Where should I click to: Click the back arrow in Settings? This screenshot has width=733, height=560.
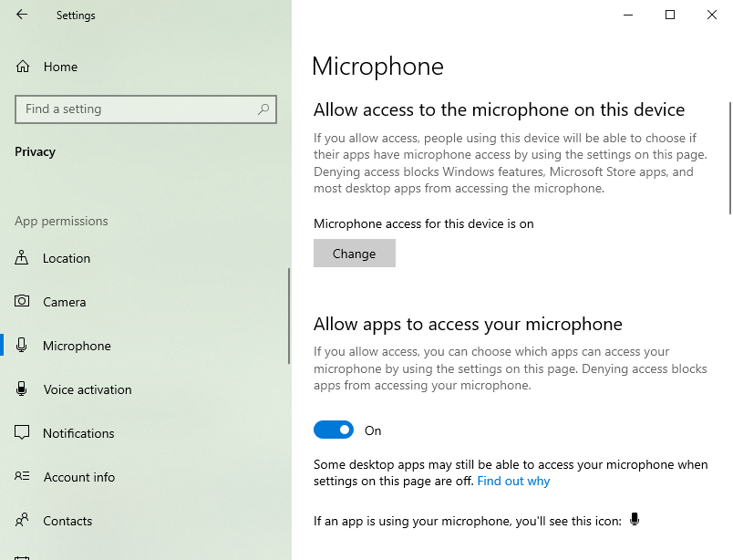[x=22, y=15]
